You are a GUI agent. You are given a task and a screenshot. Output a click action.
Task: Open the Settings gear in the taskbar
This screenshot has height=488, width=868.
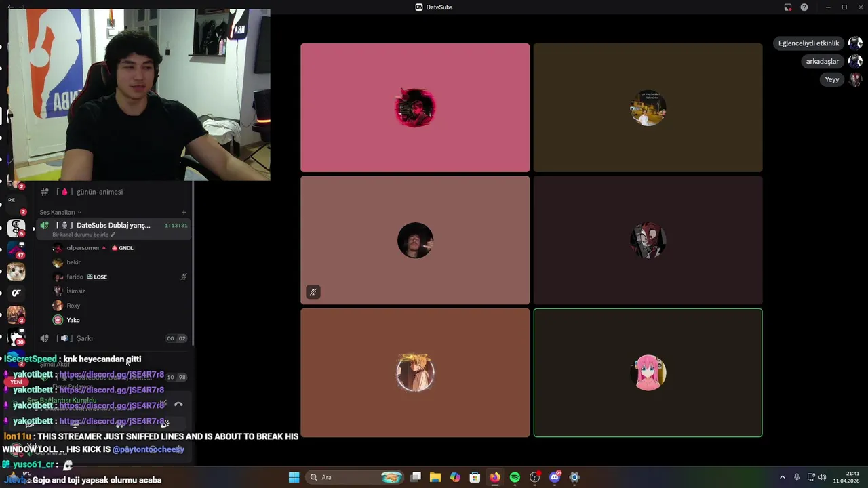point(574,477)
